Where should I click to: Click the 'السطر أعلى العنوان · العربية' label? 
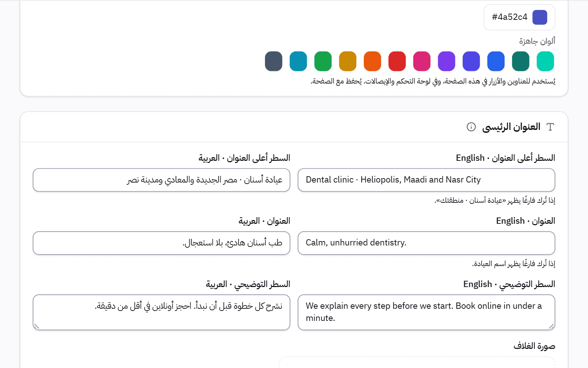[244, 158]
